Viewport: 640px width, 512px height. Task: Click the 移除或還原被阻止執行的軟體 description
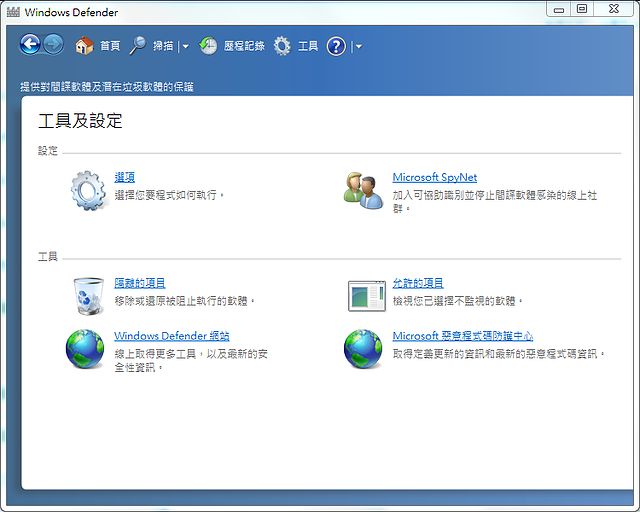pos(185,301)
